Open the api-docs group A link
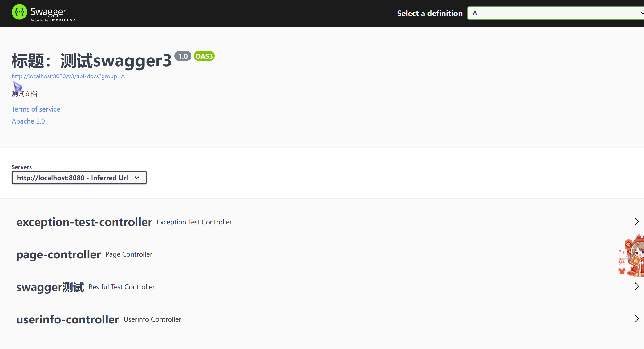The image size is (644, 349). pyautogui.click(x=68, y=76)
